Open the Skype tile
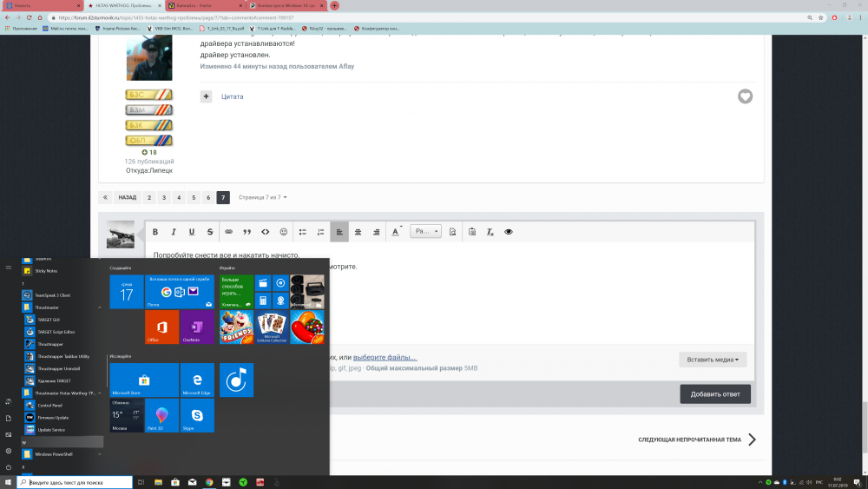 [197, 415]
